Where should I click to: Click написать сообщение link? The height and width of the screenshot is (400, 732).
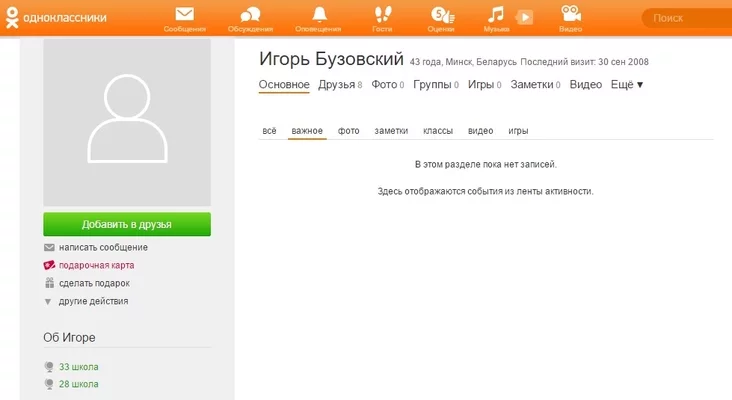pyautogui.click(x=103, y=247)
